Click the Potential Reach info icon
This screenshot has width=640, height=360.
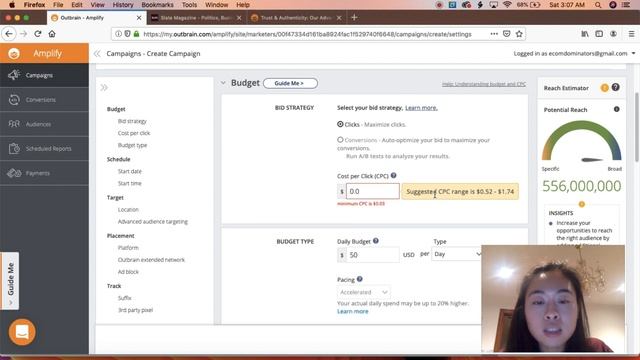616,109
